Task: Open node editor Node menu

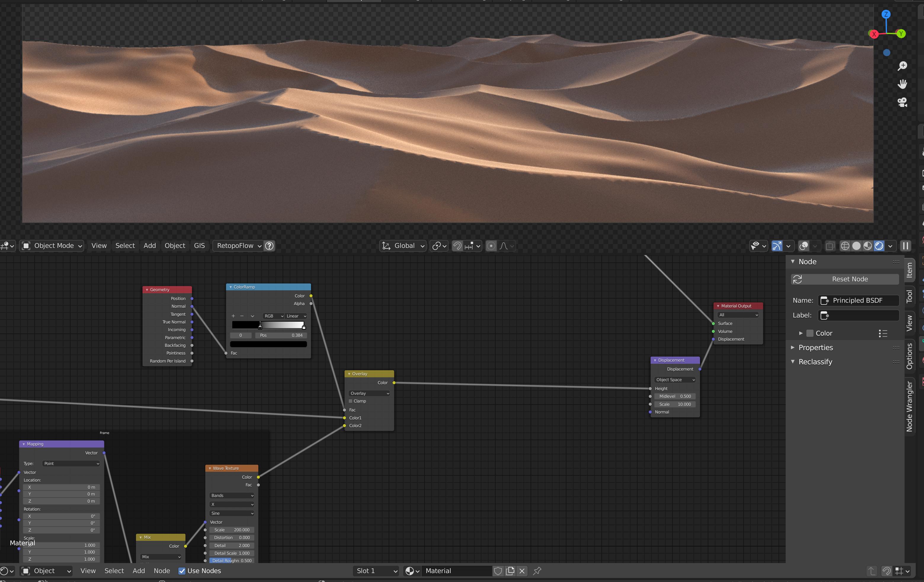Action: (x=161, y=571)
